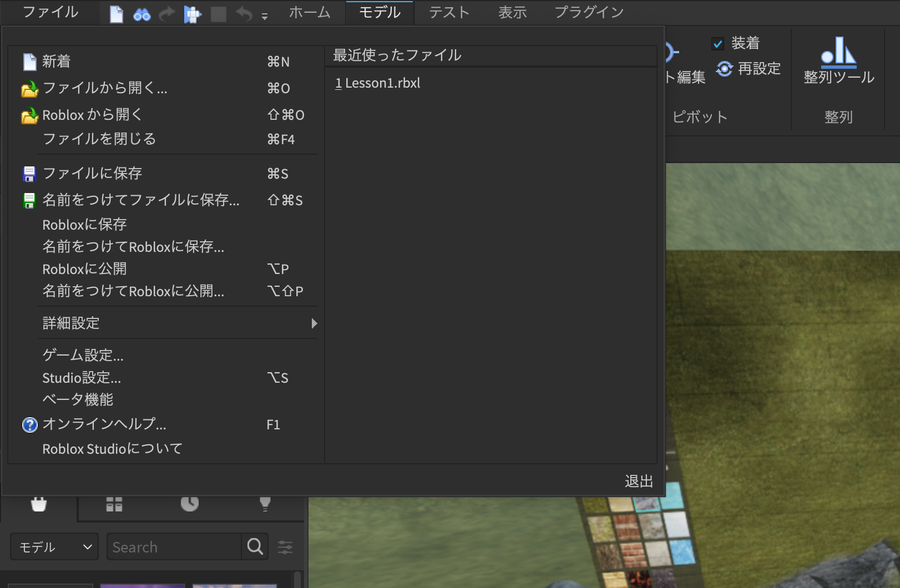The width and height of the screenshot is (900, 588).
Task: Open オンラインヘルプ...
Action: 165,424
